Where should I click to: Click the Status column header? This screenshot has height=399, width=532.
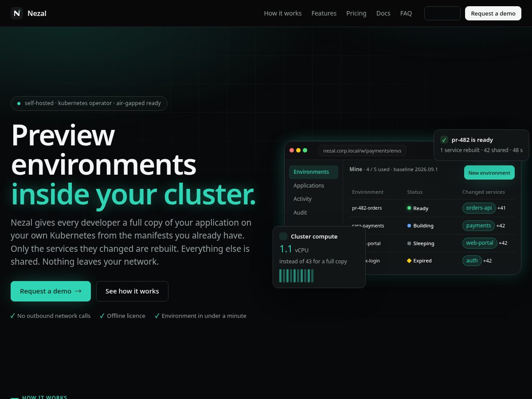click(x=415, y=192)
